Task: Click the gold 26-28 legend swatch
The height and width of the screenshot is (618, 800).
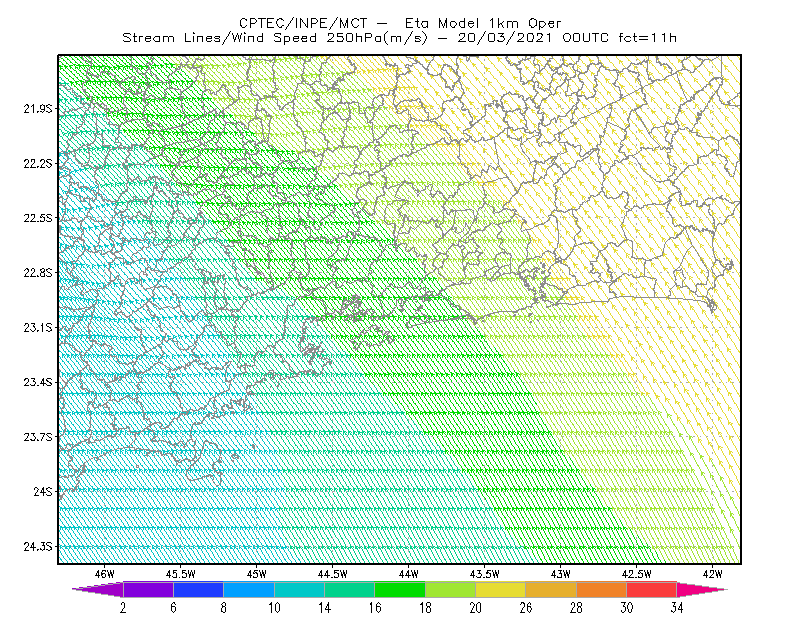Action: click(x=551, y=589)
